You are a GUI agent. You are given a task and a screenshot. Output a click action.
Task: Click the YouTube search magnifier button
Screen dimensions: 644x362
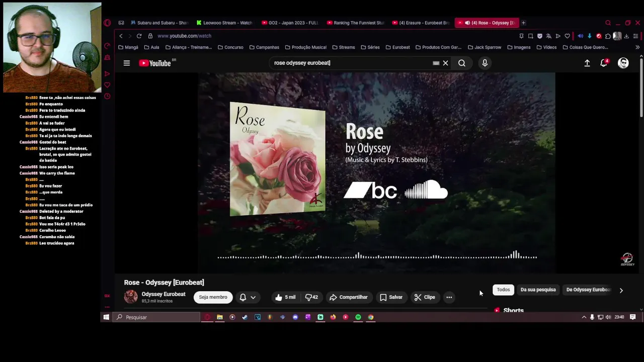(462, 63)
